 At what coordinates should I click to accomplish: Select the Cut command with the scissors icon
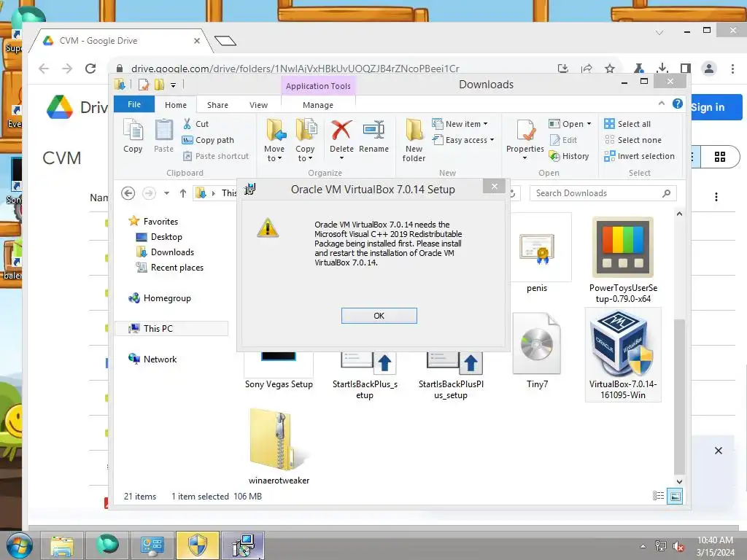pos(196,124)
